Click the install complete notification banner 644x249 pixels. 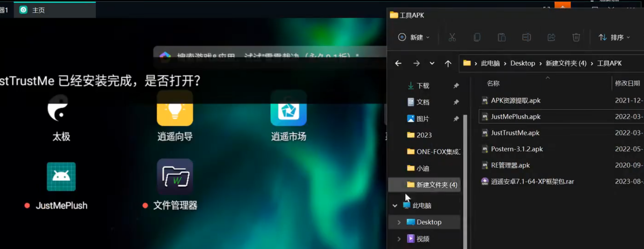coord(193,81)
